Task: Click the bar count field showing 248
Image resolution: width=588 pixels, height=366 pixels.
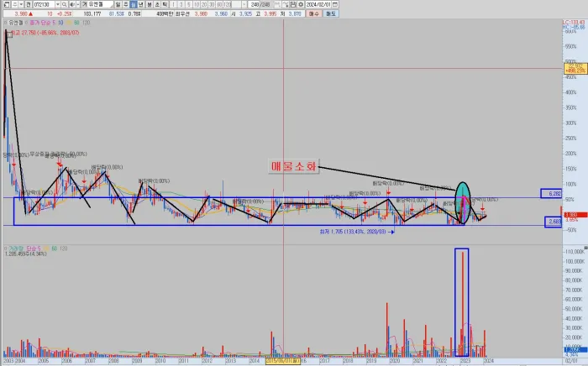Action: 255,4
